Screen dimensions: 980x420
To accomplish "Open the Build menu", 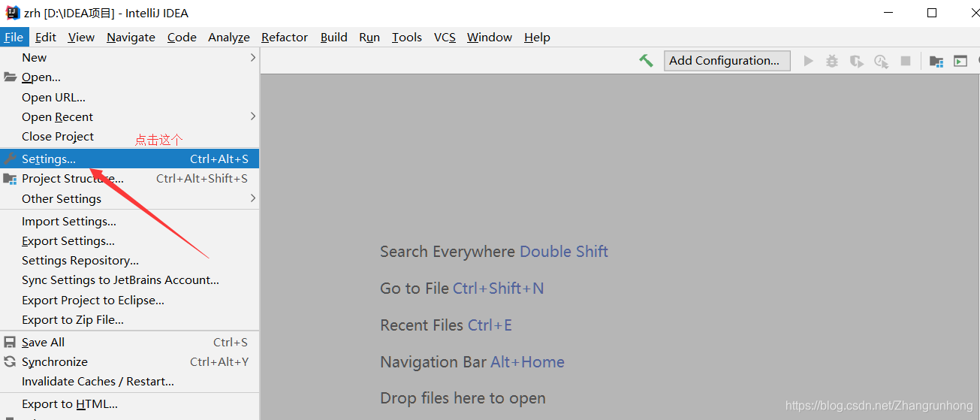I will pos(333,37).
